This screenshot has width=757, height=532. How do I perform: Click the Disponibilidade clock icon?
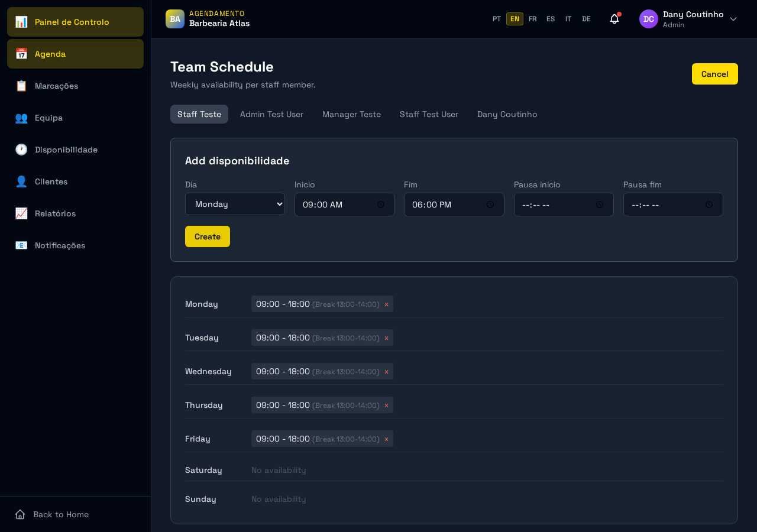pos(21,150)
